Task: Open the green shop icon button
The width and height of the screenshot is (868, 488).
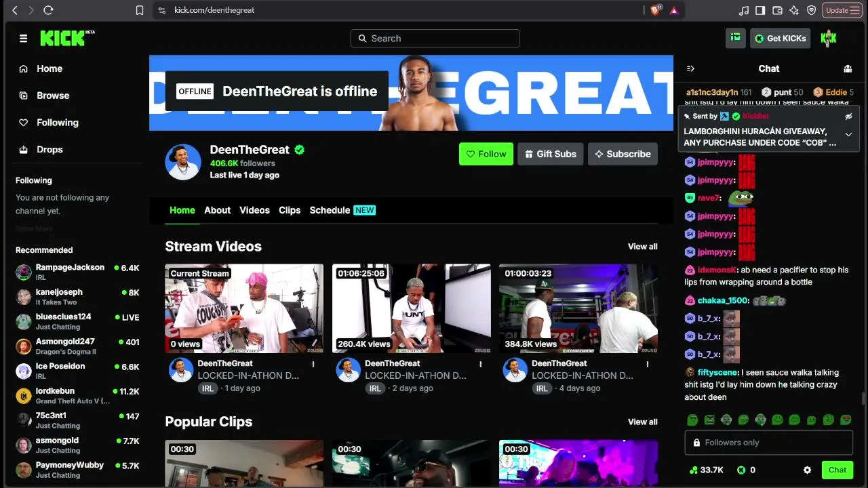Action: click(x=735, y=38)
